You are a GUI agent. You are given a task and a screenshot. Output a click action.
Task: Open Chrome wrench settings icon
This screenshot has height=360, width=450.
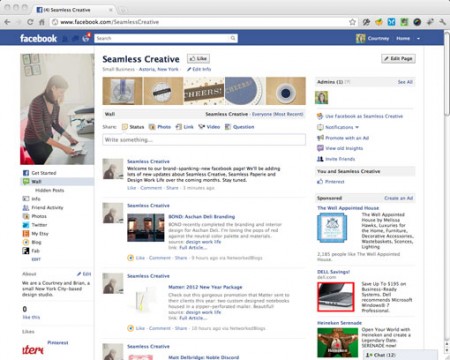pos(443,22)
